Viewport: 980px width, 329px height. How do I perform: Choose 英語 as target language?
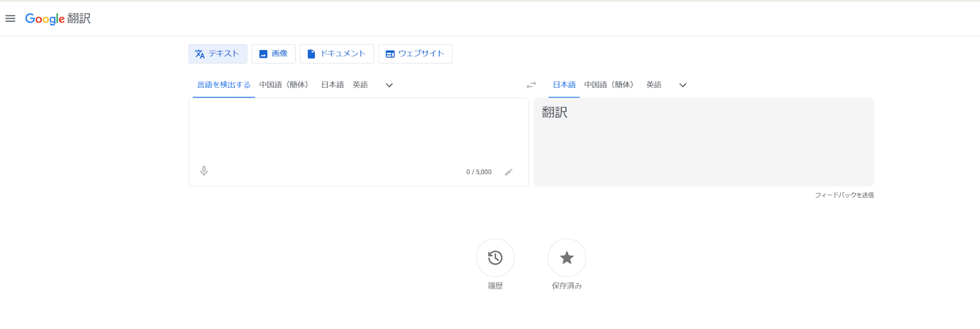tap(654, 85)
